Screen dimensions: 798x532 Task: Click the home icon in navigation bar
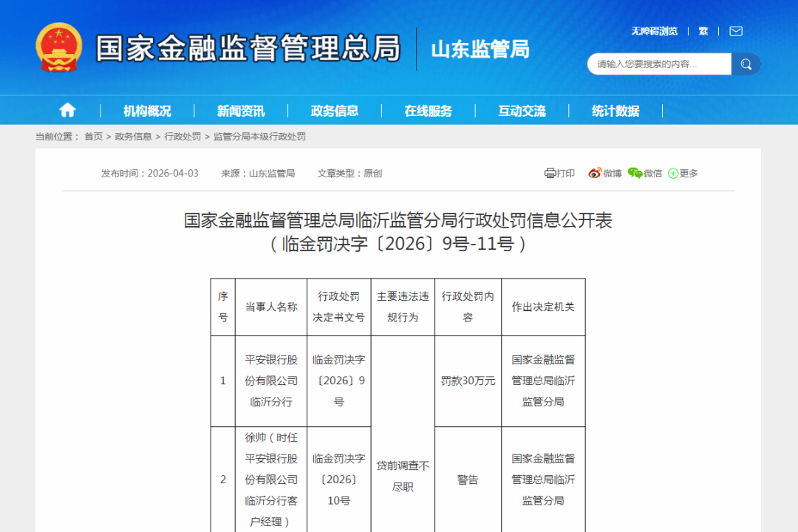[x=67, y=111]
